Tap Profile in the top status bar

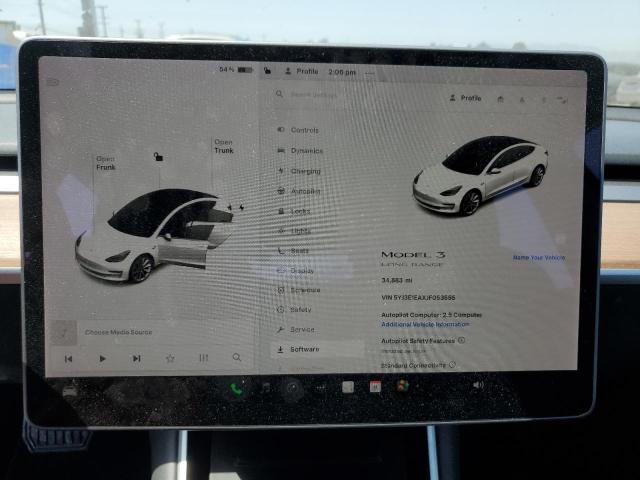[301, 71]
